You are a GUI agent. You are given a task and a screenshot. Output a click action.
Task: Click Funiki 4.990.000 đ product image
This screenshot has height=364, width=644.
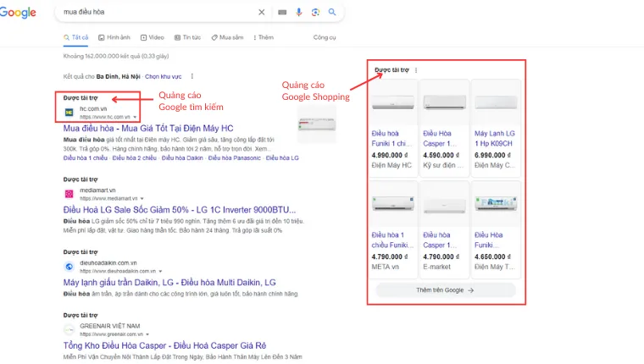[393, 102]
